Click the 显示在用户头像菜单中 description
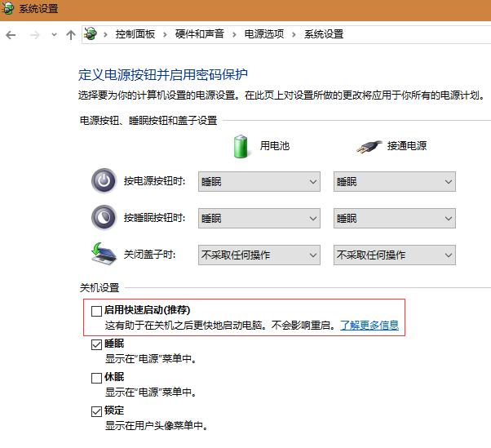 (156, 425)
